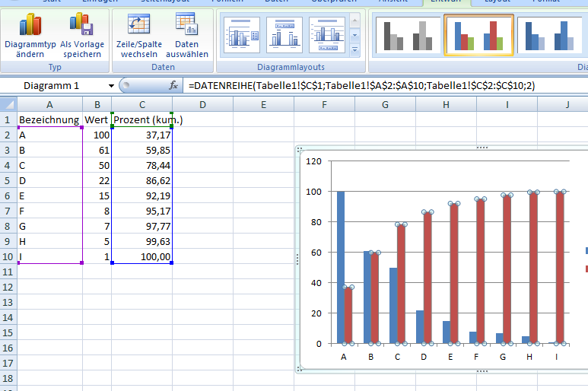Click the cell with value 37,17
The height and width of the screenshot is (391, 588).
[x=142, y=135]
